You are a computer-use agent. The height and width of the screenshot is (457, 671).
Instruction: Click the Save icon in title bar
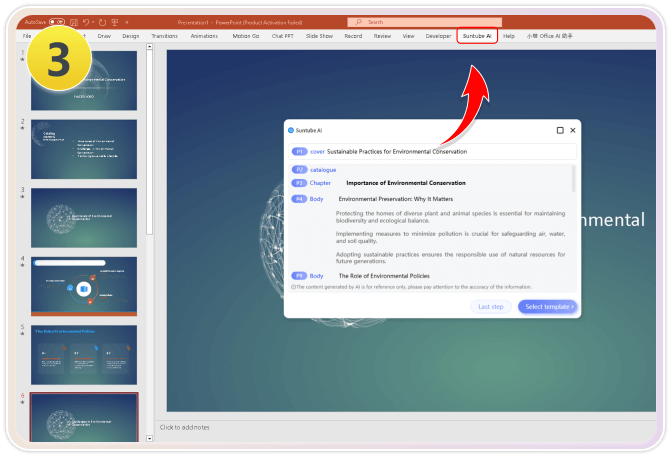coord(74,22)
